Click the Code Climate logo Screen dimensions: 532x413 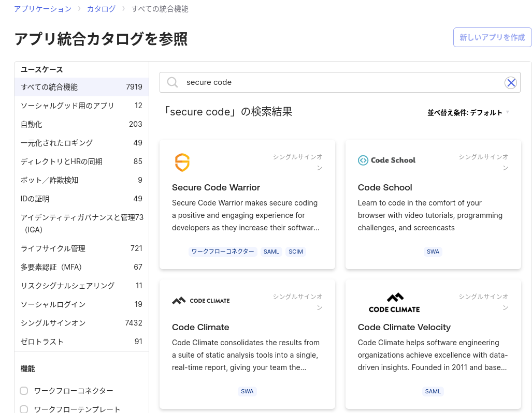coord(201,300)
